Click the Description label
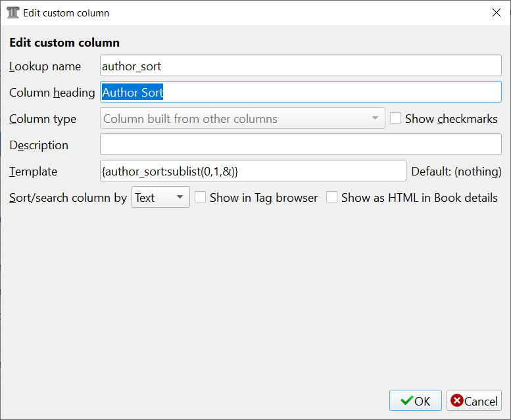Viewport: 511px width, 420px height. coord(39,145)
